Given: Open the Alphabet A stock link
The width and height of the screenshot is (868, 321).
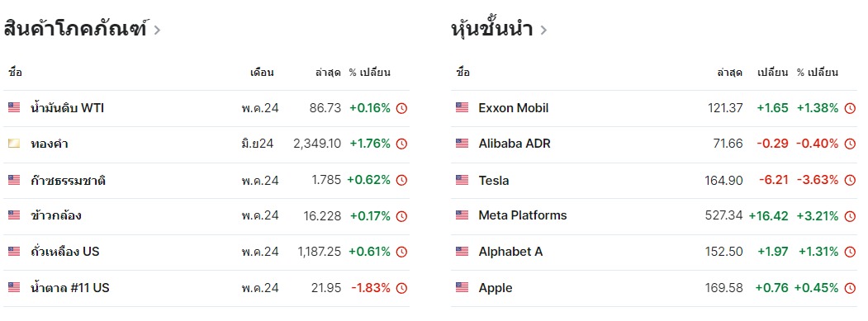Looking at the screenshot, I should 510,252.
